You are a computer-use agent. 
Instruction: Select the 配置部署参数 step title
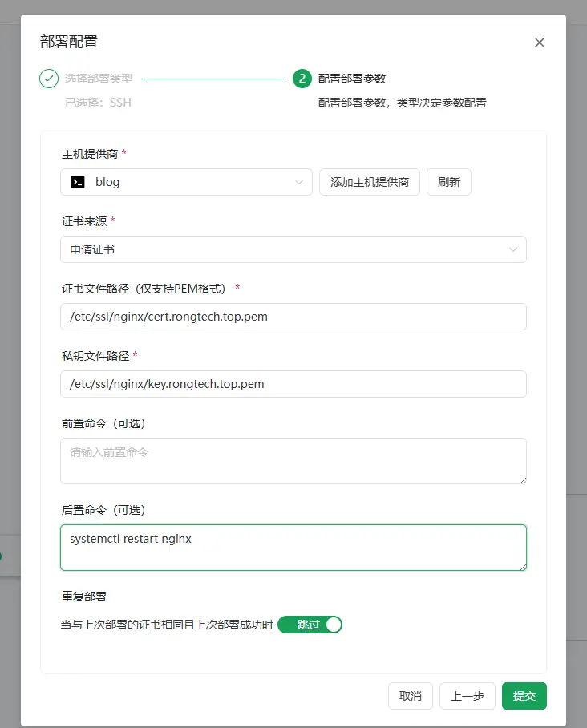coord(352,79)
